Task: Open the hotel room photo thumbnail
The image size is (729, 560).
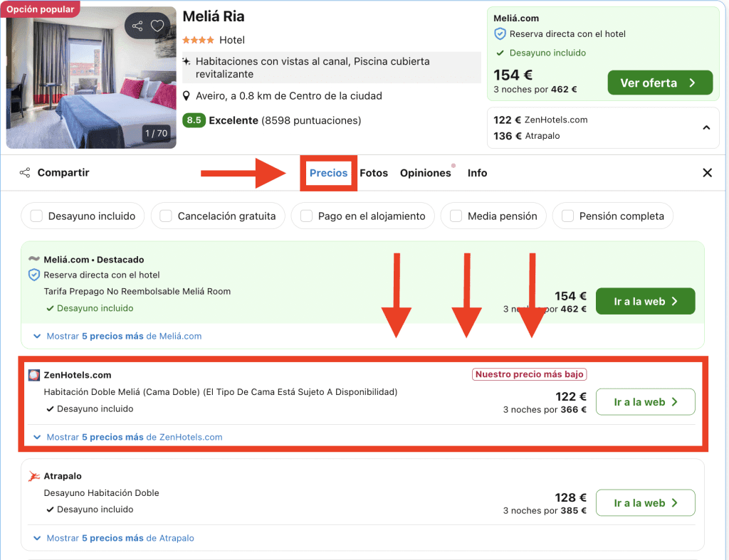Action: click(x=91, y=77)
